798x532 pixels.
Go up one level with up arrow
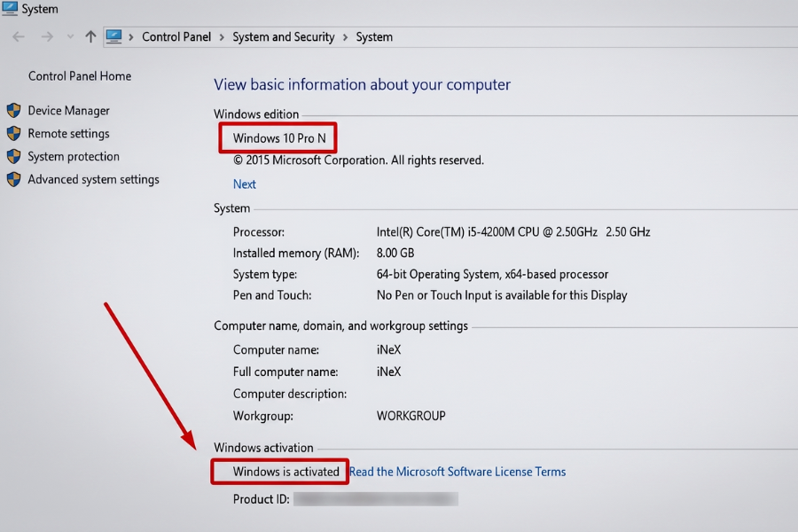tap(90, 36)
